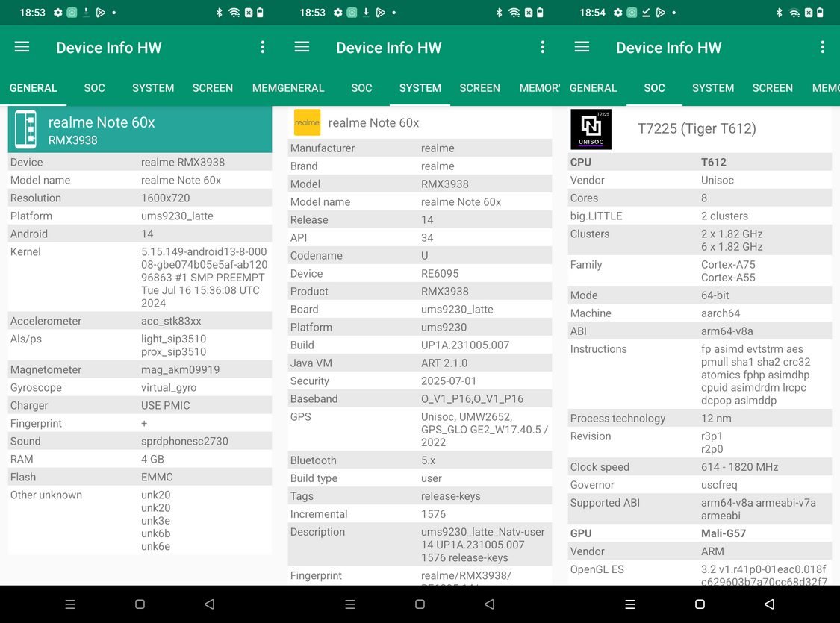Tap the Process technology 12 nm row

700,419
